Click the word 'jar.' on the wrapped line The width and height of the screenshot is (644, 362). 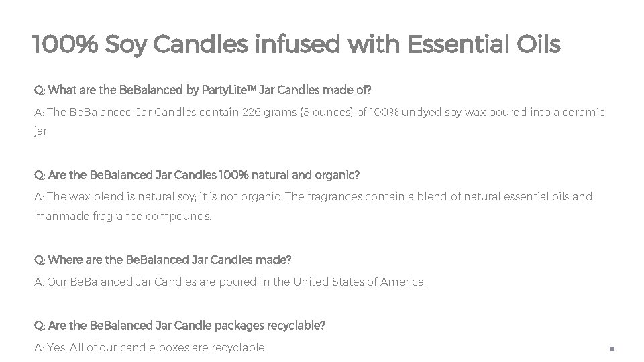click(41, 131)
